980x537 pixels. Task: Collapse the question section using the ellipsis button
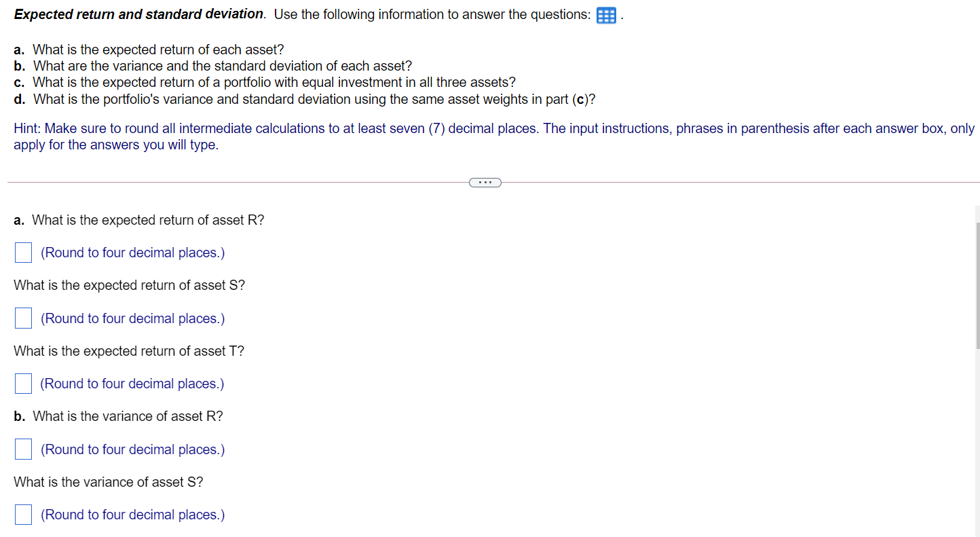tap(485, 182)
